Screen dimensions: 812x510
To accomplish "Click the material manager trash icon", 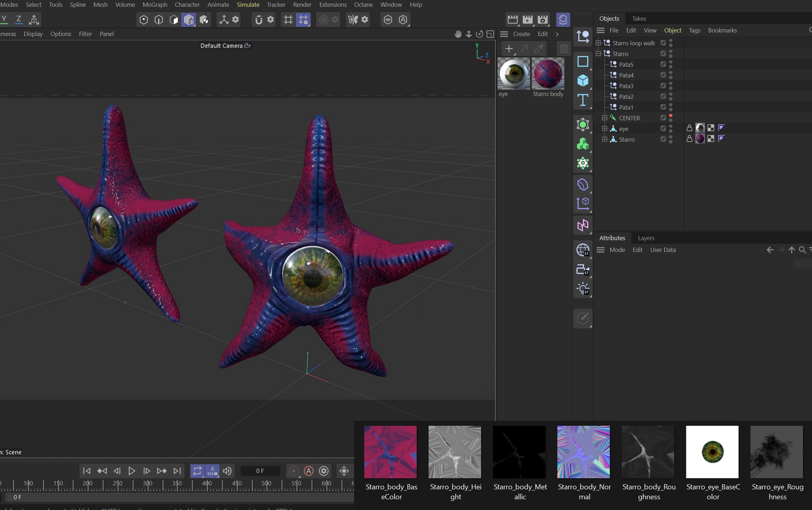I will (x=564, y=48).
